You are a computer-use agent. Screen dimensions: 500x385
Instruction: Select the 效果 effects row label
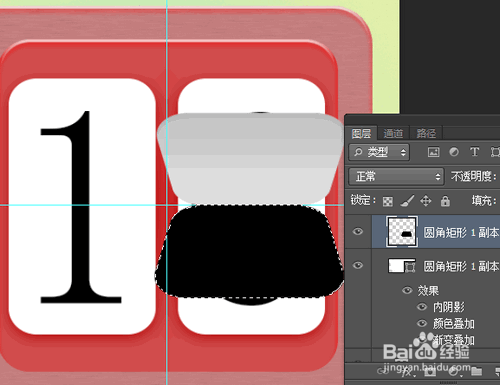click(x=428, y=291)
